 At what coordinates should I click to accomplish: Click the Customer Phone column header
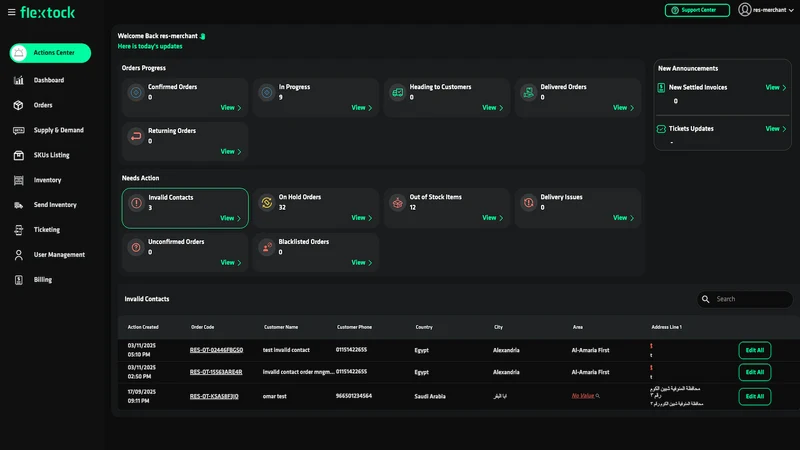click(354, 327)
